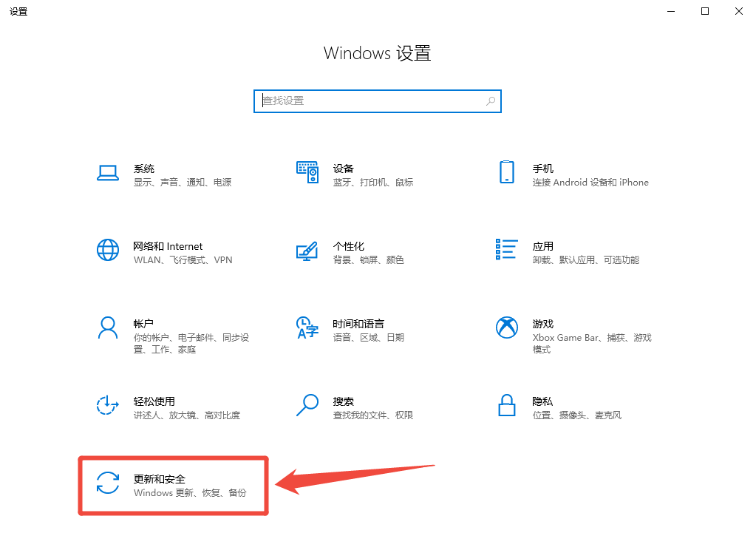Viewport: 756px width, 533px height.
Task: Click WLAN、飞行模式、VPN description
Action: coord(183,260)
